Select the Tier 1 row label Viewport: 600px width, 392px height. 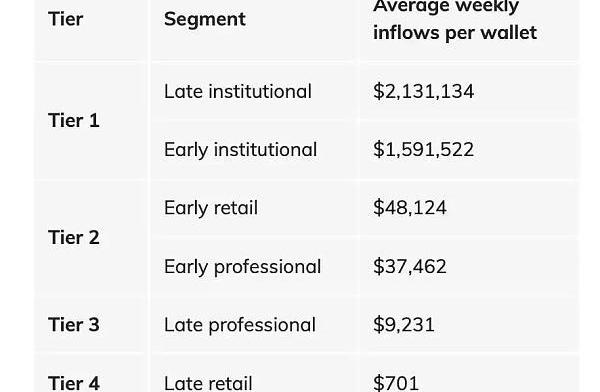[x=74, y=121]
